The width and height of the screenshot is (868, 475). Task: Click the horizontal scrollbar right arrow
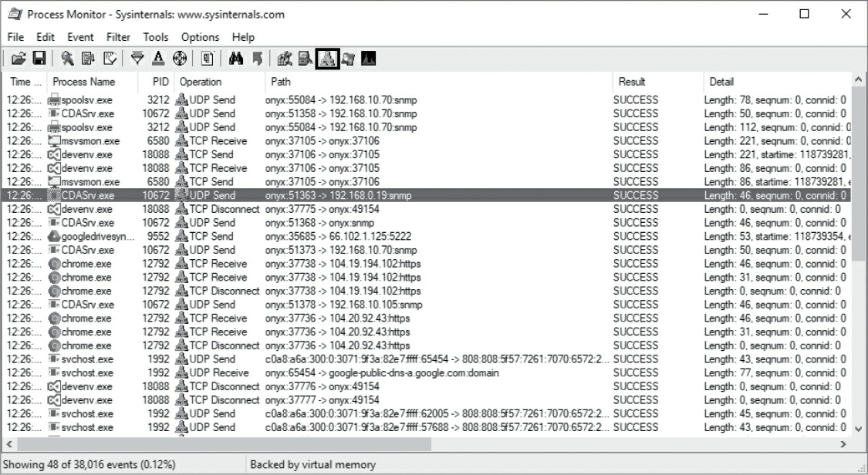(843, 444)
